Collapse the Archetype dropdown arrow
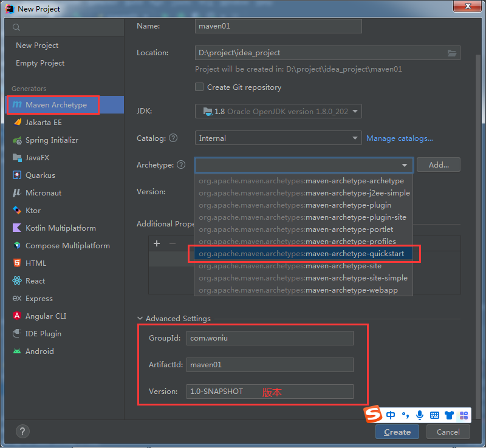Viewport: 486px width, 448px height. [x=405, y=165]
